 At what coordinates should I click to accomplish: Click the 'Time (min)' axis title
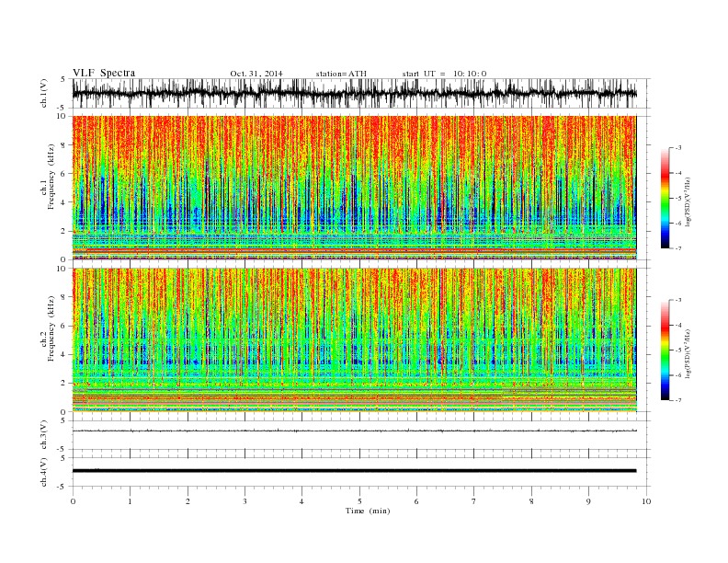[x=368, y=511]
